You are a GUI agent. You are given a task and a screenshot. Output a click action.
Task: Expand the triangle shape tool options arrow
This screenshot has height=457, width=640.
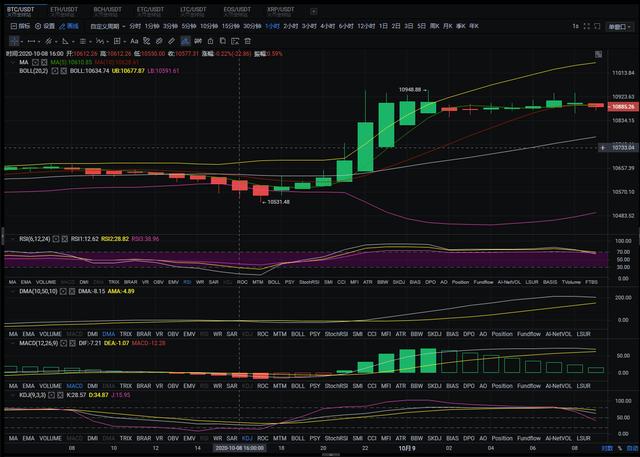(x=73, y=42)
